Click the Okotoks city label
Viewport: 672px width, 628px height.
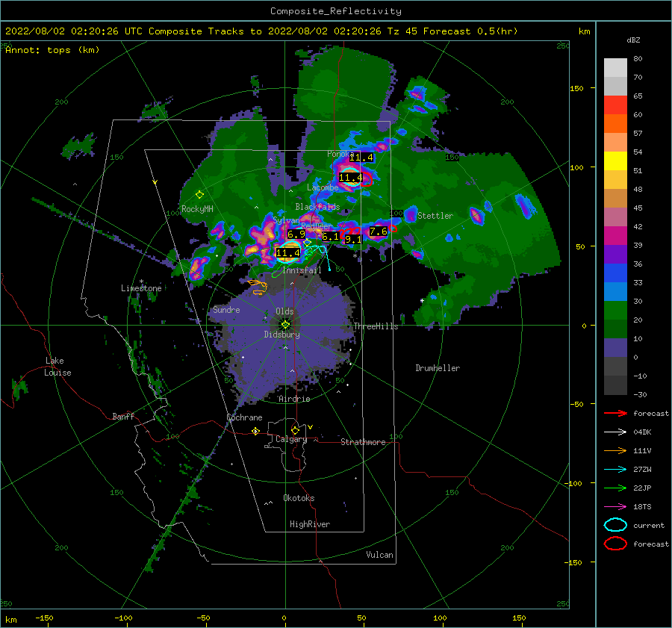point(299,497)
